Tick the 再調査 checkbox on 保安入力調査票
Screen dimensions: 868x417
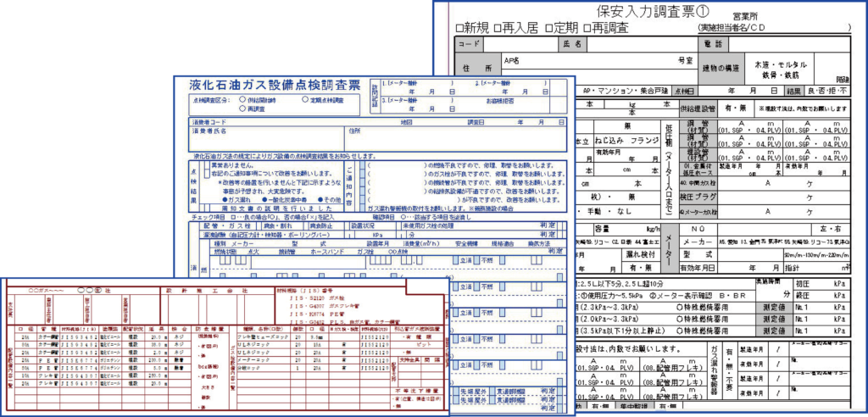coord(587,28)
